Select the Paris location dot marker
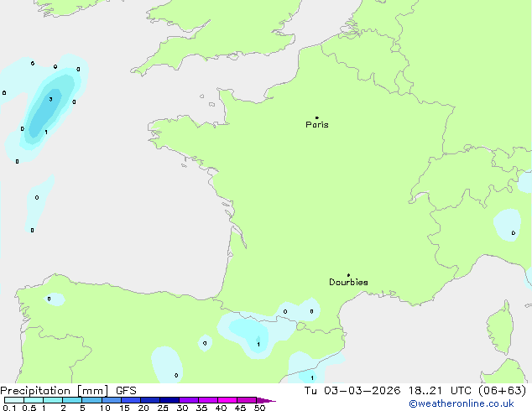Image resolution: width=532 pixels, height=411 pixels. coord(317,117)
